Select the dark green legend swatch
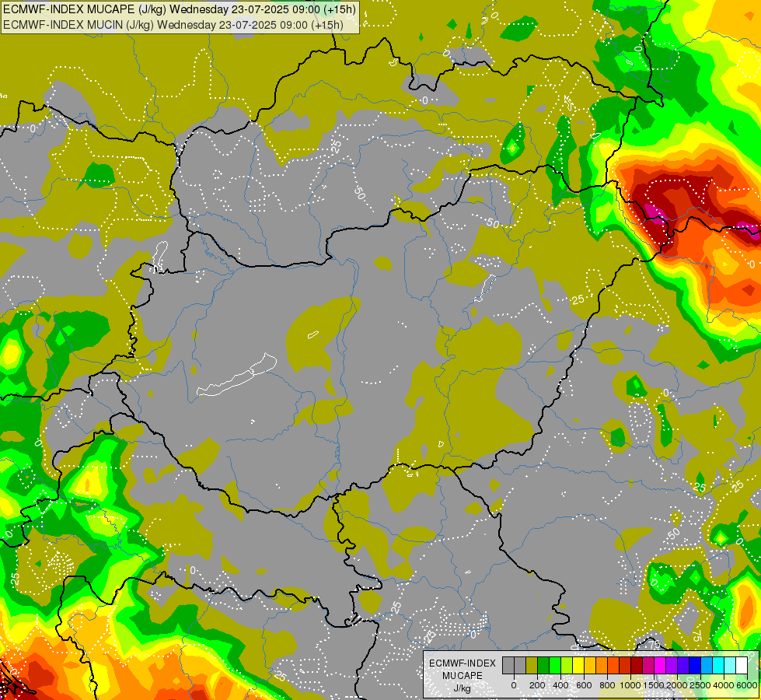 (543, 666)
